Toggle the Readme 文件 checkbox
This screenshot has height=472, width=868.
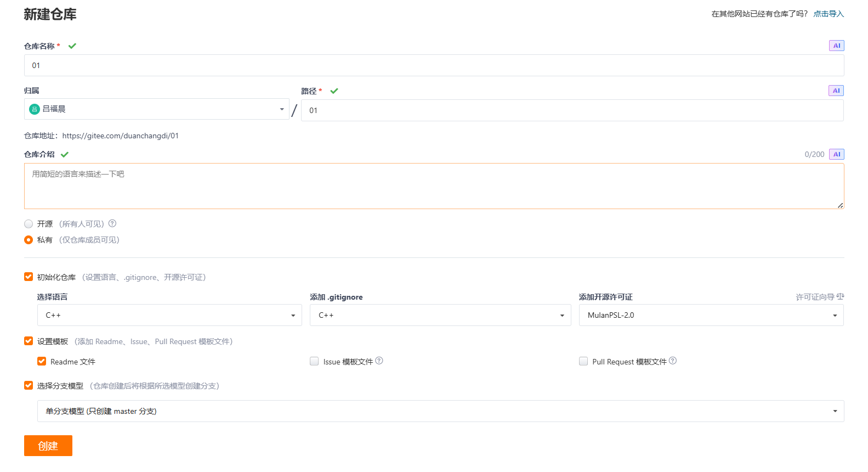point(42,361)
